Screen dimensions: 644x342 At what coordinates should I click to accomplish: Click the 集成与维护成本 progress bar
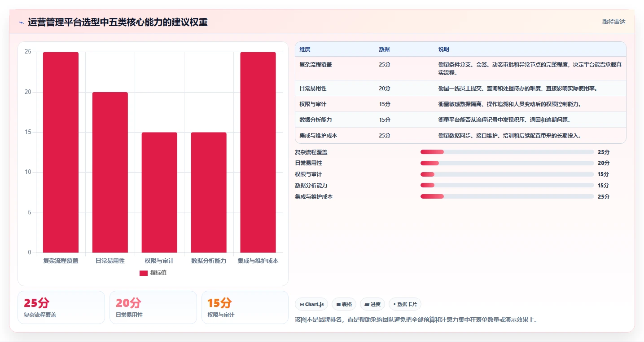pos(507,196)
